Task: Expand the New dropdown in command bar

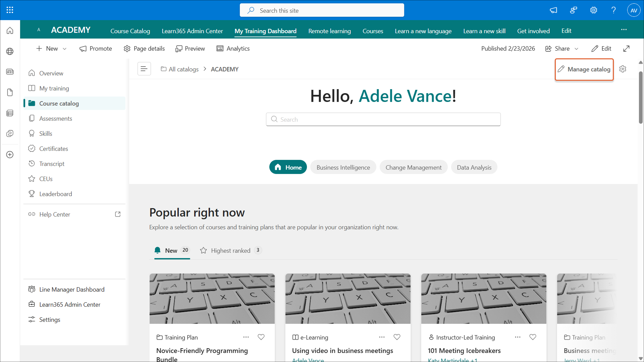Action: pos(65,49)
